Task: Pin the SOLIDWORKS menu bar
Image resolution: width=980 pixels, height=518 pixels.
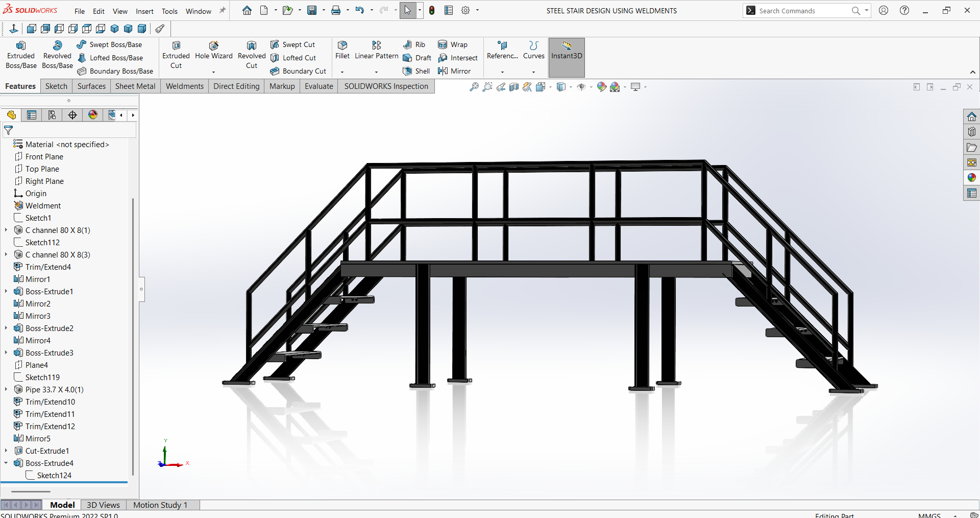Action: point(223,11)
